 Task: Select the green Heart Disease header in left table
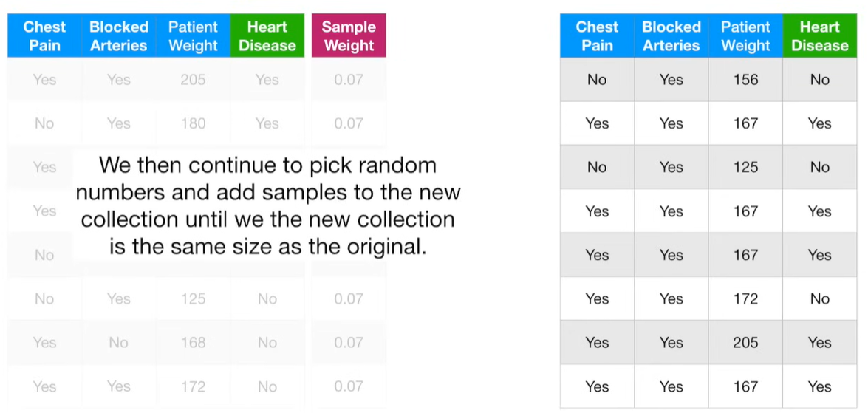click(x=267, y=36)
